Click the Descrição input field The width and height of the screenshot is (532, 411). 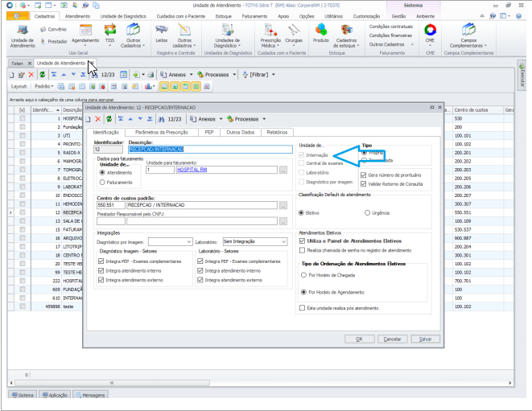[210, 150]
